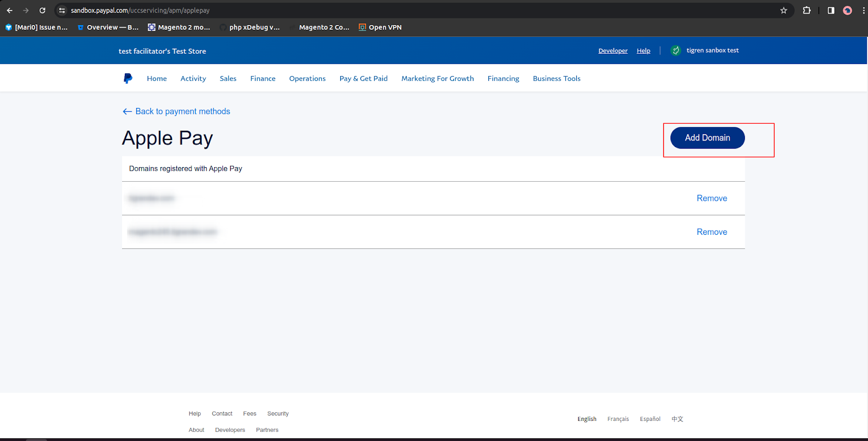Reload the page with the refresh icon

click(42, 10)
